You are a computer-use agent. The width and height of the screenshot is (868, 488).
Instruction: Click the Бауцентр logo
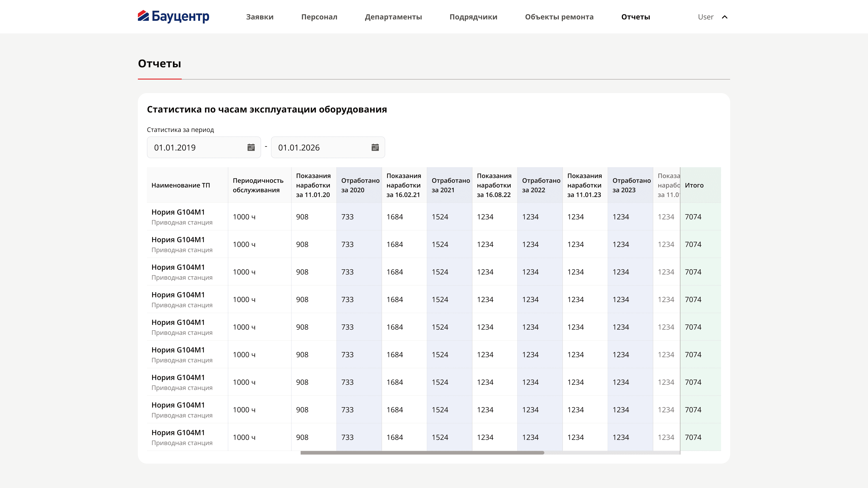click(174, 16)
